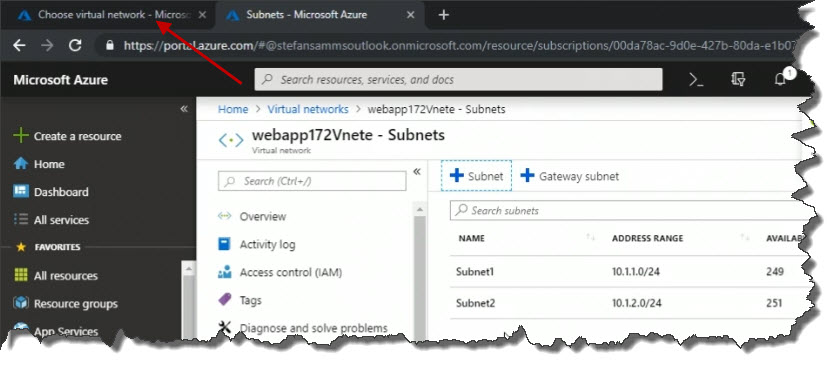The height and width of the screenshot is (372, 838).
Task: Click the Home house icon
Action: coord(21,164)
